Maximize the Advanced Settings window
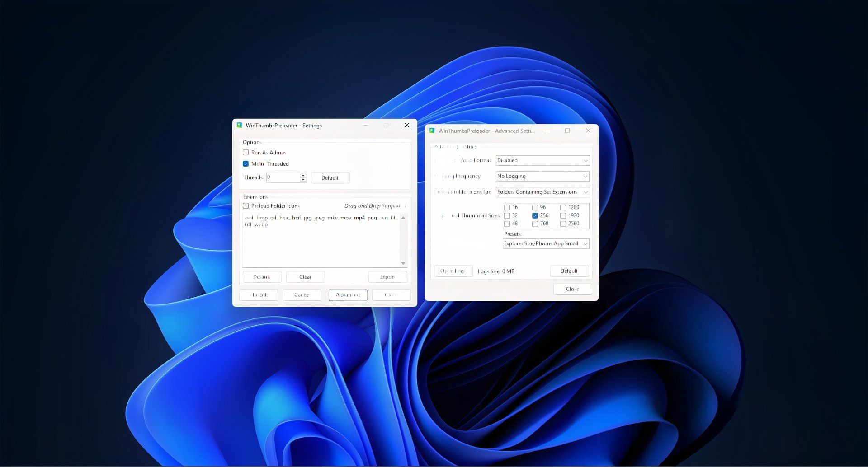 tap(567, 131)
